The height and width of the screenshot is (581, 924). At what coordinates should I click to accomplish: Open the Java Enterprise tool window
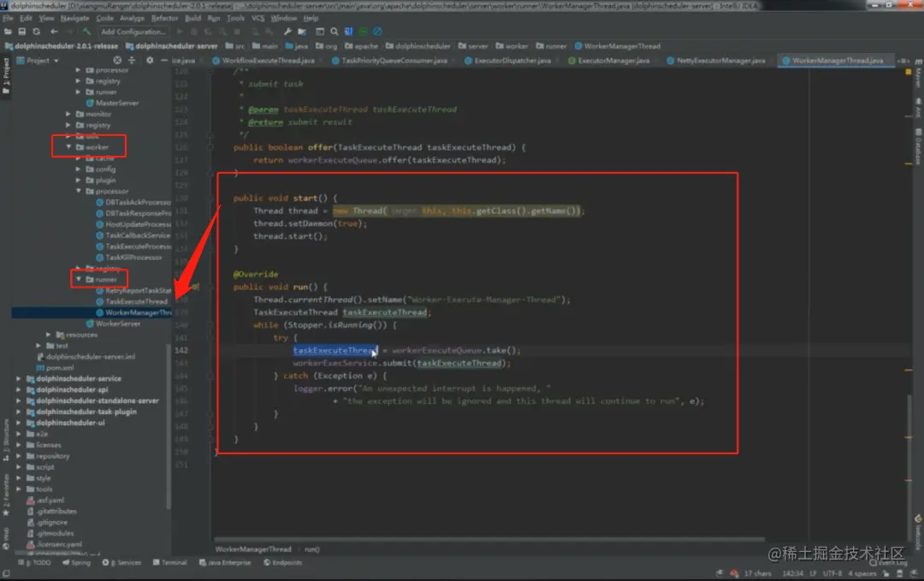pyautogui.click(x=225, y=563)
